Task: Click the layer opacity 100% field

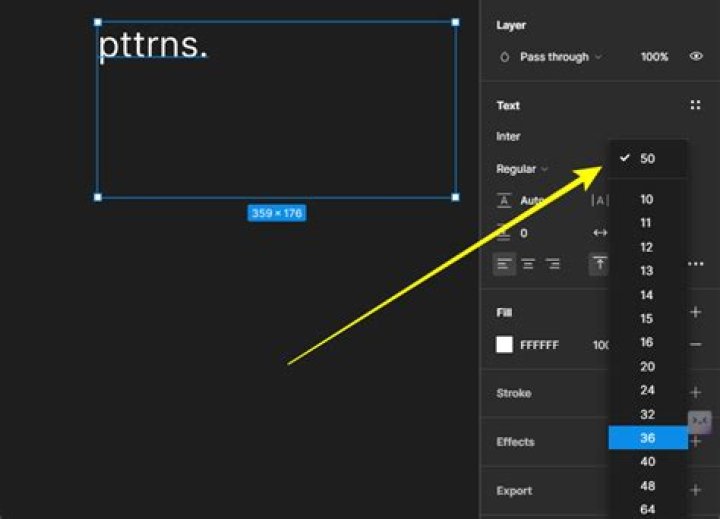Action: (654, 57)
